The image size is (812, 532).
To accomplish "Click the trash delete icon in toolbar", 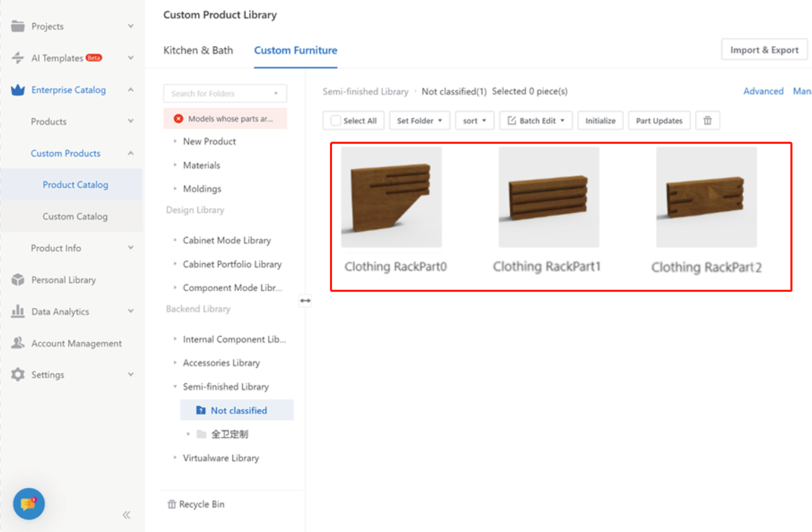I will (707, 121).
